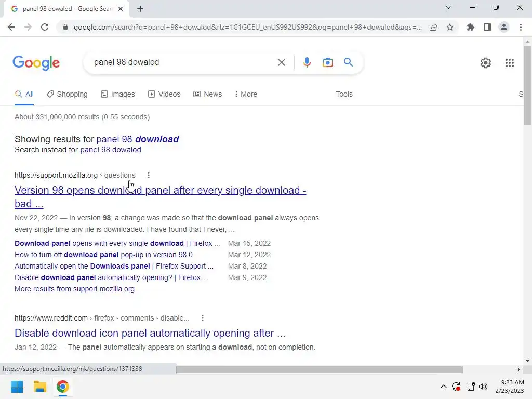
Task: Submit search with magnifier icon
Action: coord(348,62)
